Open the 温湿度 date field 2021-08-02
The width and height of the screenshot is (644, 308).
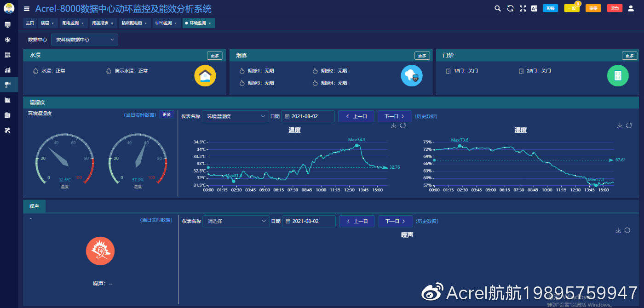[x=308, y=116]
